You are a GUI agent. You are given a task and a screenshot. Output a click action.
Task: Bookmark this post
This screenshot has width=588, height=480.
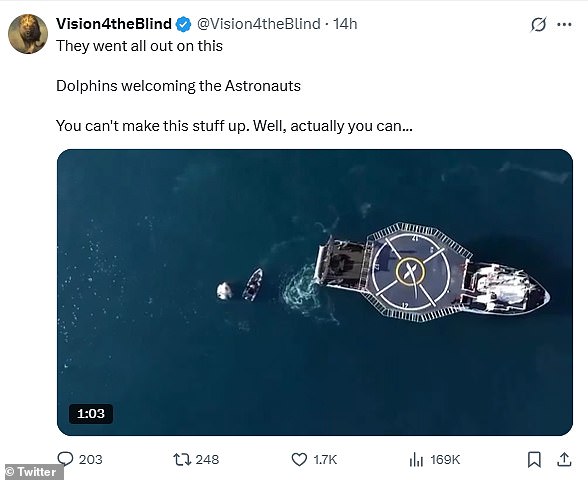click(x=534, y=459)
